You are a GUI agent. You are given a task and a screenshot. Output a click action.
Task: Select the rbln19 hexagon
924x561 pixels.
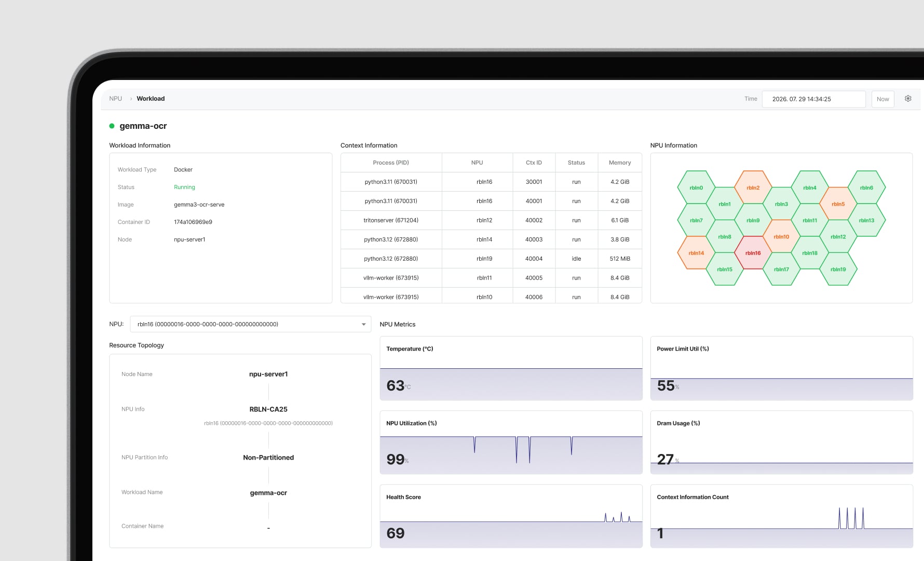[838, 269]
